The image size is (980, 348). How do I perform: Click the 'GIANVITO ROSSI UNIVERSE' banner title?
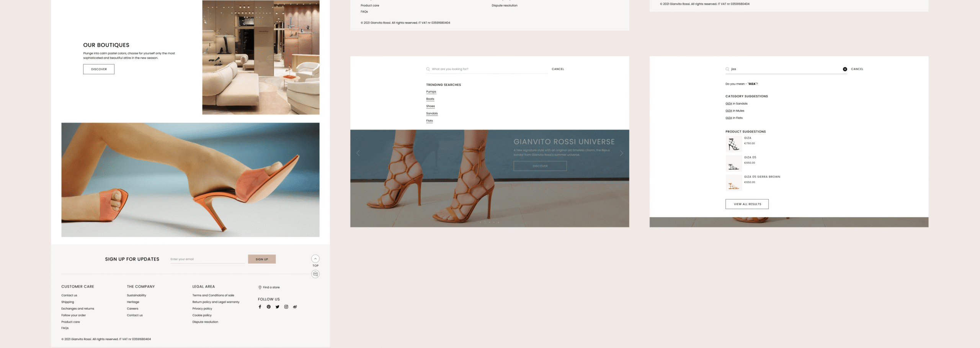tap(564, 141)
